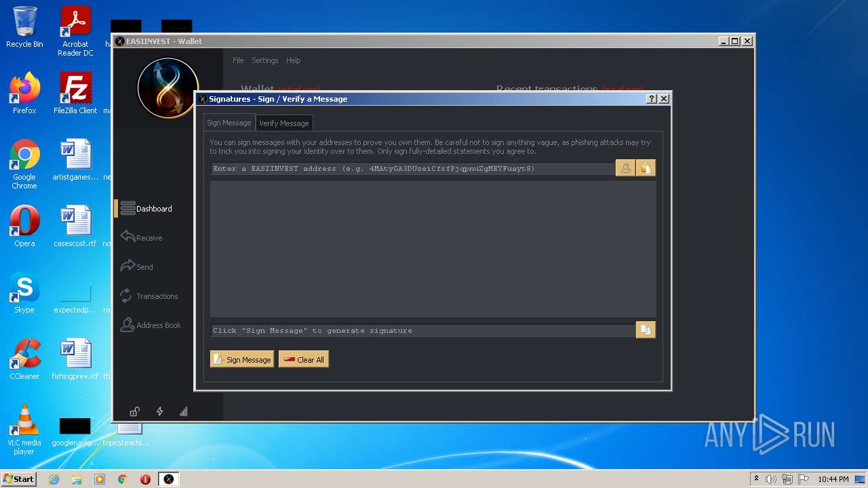Click the wallet lock status icon
Viewport: 868px width, 488px height.
click(135, 411)
